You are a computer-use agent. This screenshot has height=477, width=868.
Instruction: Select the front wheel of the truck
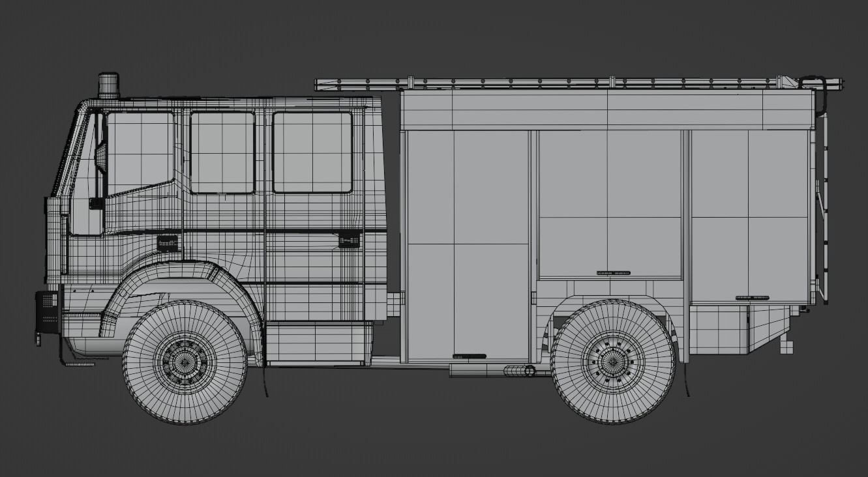click(185, 362)
